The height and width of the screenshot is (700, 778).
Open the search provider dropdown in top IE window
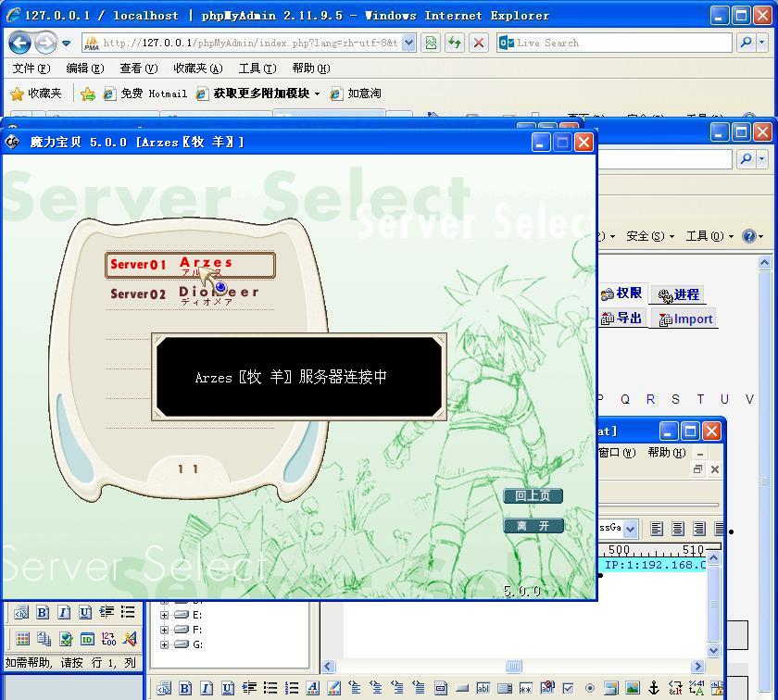pos(762,44)
